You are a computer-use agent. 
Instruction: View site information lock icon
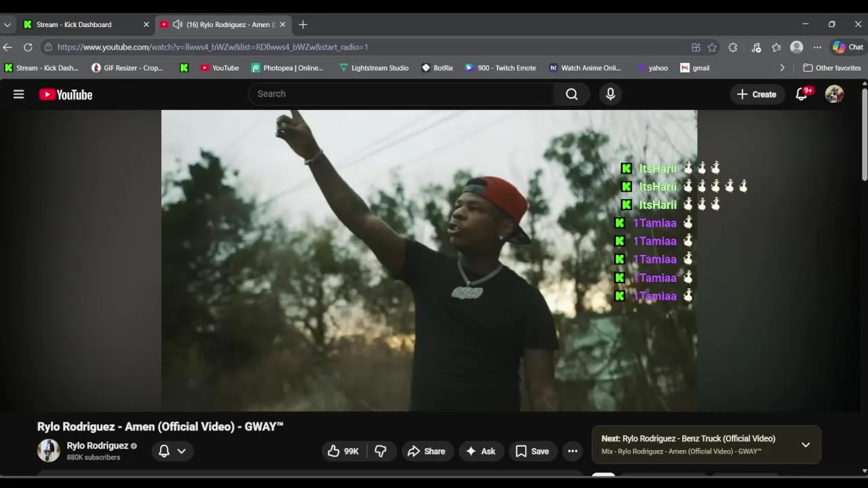47,47
